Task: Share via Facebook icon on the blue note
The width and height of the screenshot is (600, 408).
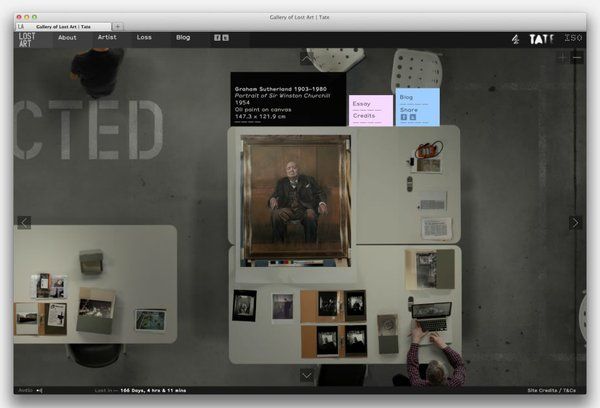Action: click(x=404, y=118)
